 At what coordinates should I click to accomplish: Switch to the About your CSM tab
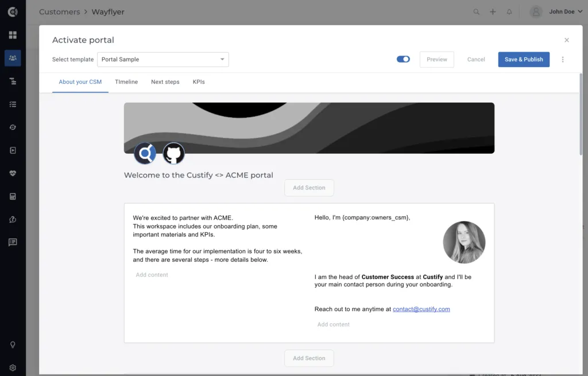coord(80,82)
